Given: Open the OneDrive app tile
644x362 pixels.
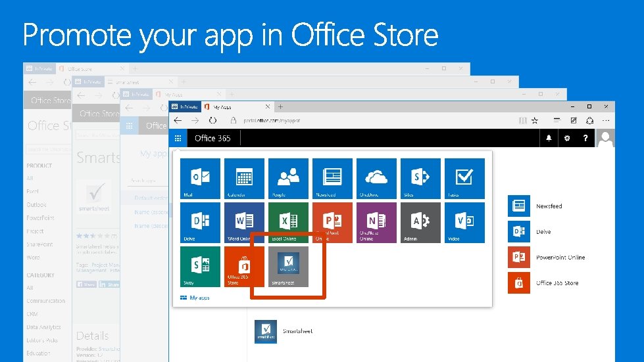Looking at the screenshot, I should 376,178.
